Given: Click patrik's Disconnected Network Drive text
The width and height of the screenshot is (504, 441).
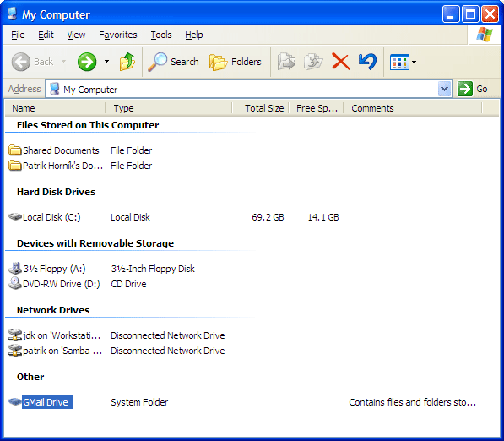Looking at the screenshot, I should pos(167,351).
